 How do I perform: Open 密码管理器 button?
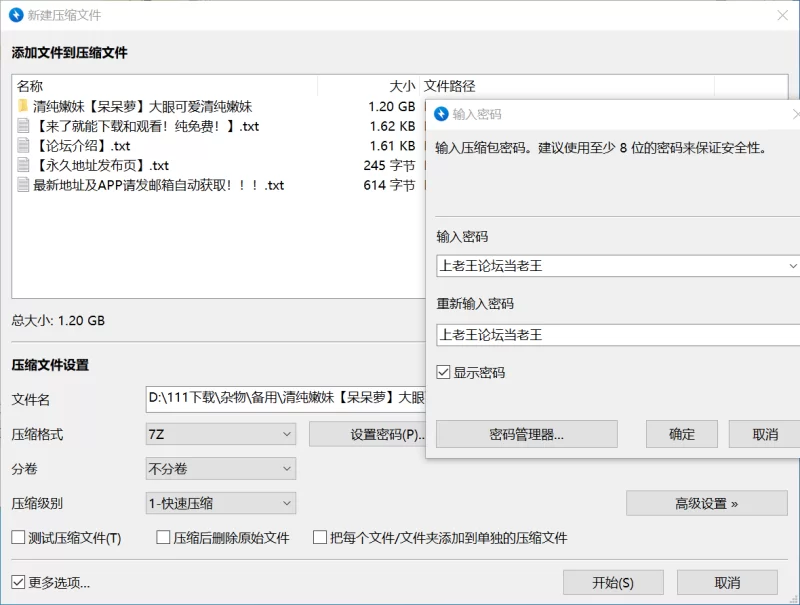click(526, 434)
